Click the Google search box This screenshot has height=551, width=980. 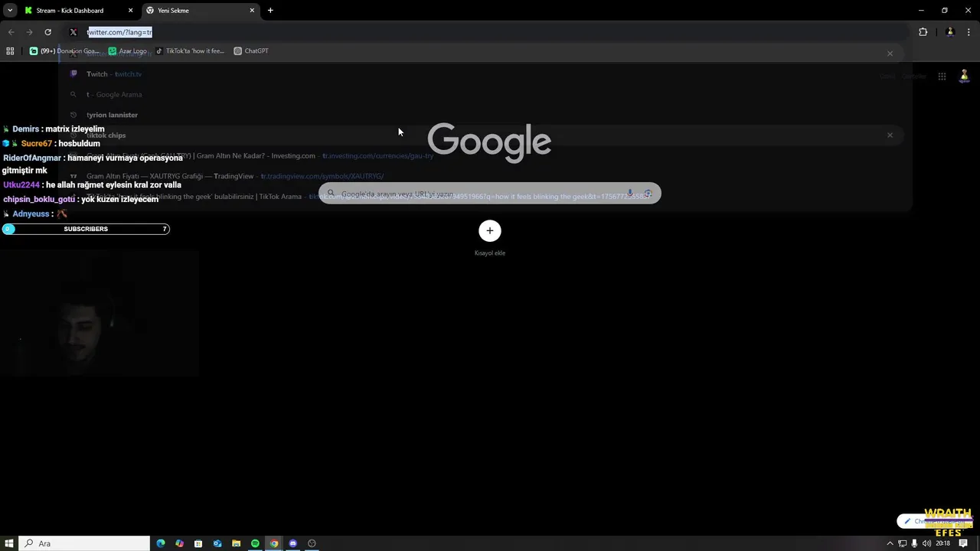tap(490, 194)
